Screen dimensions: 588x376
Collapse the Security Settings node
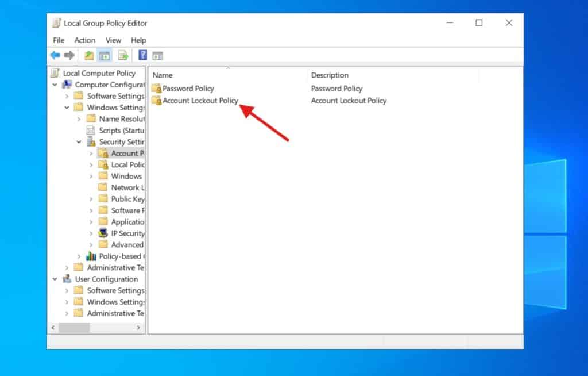[79, 142]
